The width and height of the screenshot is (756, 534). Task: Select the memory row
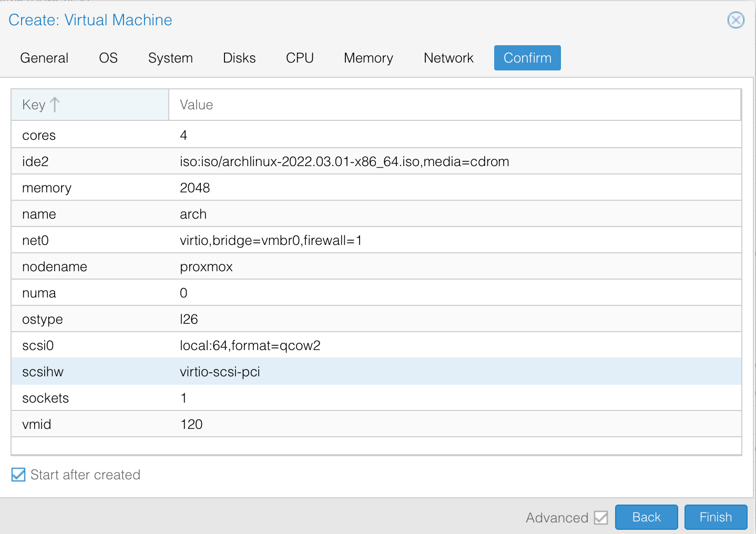(376, 187)
